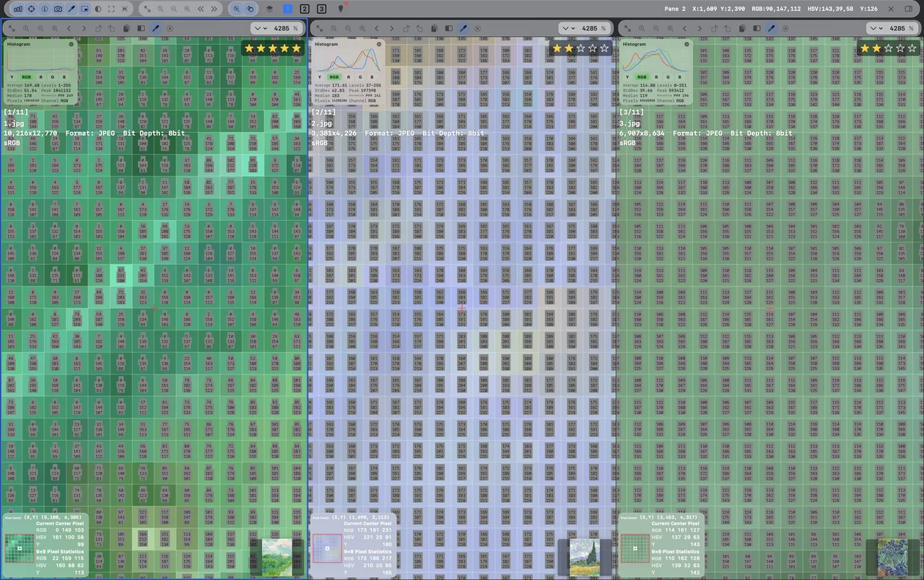Click the frame corners icon in main toolbar
Screen dimensions: 924x580
(111, 9)
